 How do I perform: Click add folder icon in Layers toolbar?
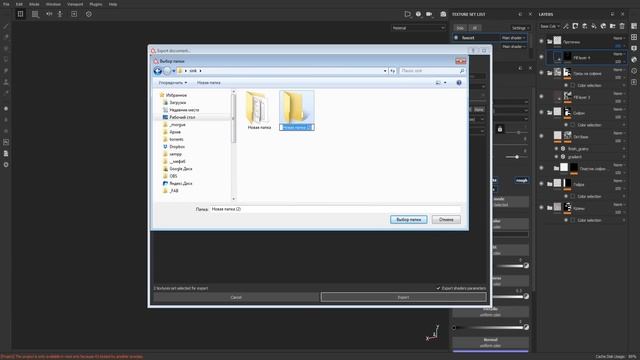point(613,27)
